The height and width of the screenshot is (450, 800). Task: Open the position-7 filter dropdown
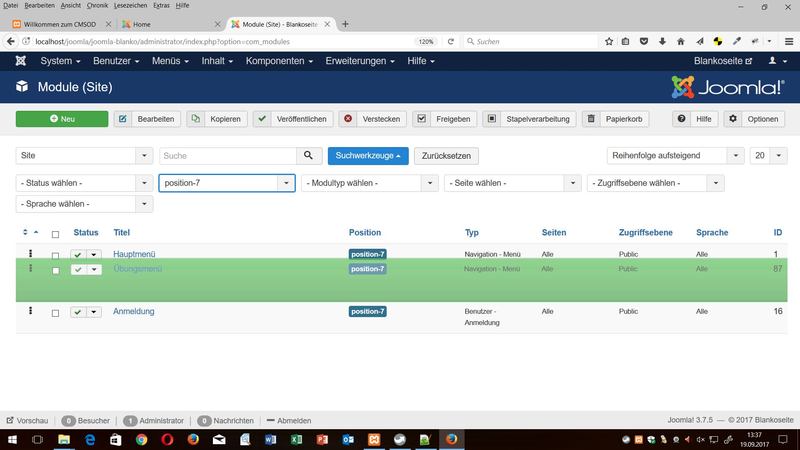227,183
